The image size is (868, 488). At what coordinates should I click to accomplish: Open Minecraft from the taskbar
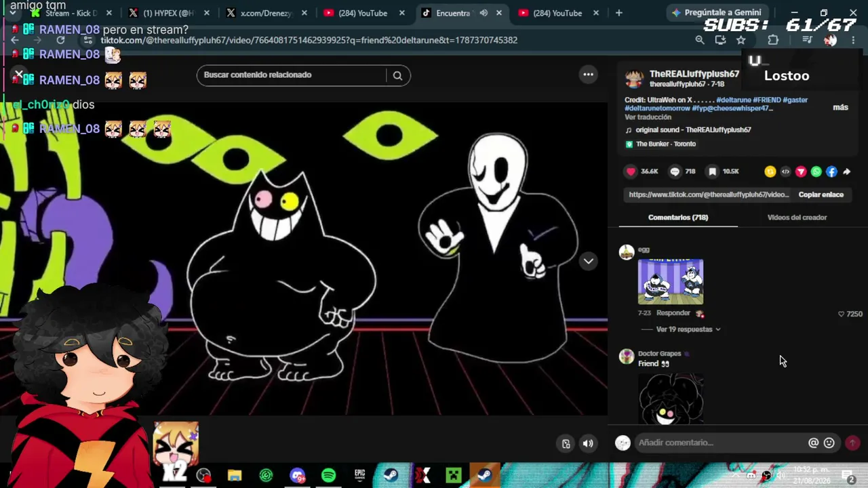click(x=454, y=476)
